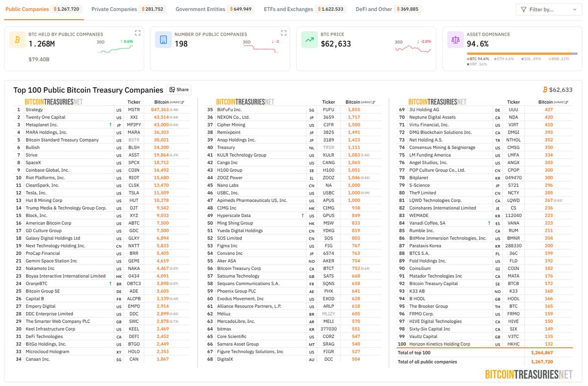Open the Strategy company link
The height and width of the screenshot is (386, 588).
tap(34, 110)
